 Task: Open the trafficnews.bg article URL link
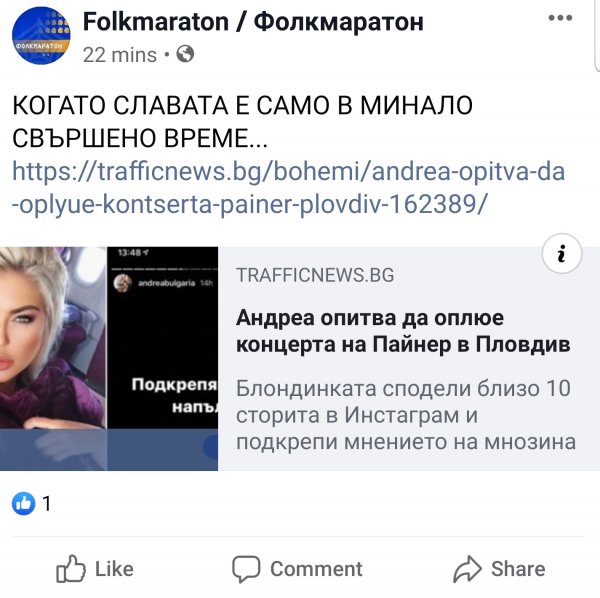[289, 188]
